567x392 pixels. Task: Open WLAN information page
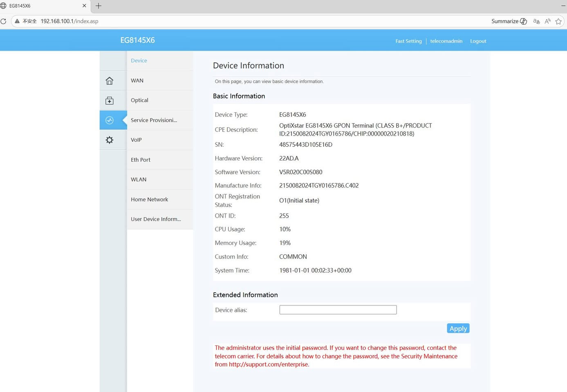click(x=139, y=179)
